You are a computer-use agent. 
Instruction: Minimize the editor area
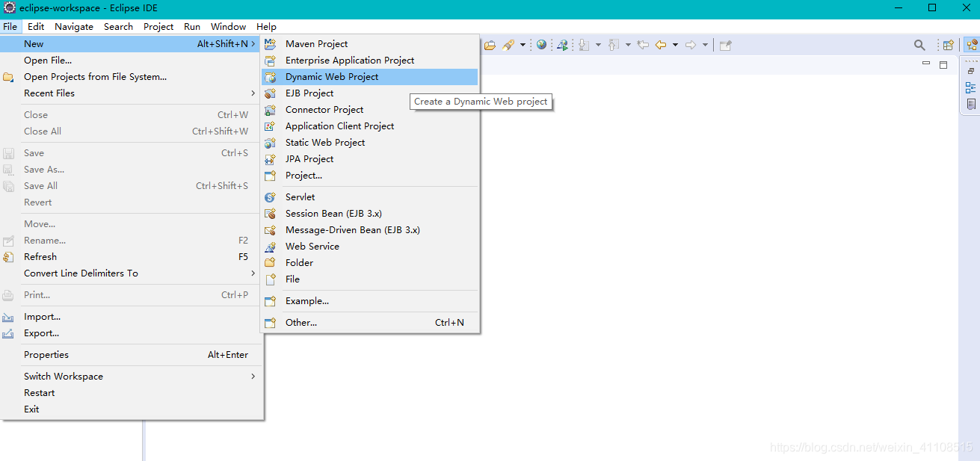[x=927, y=64]
